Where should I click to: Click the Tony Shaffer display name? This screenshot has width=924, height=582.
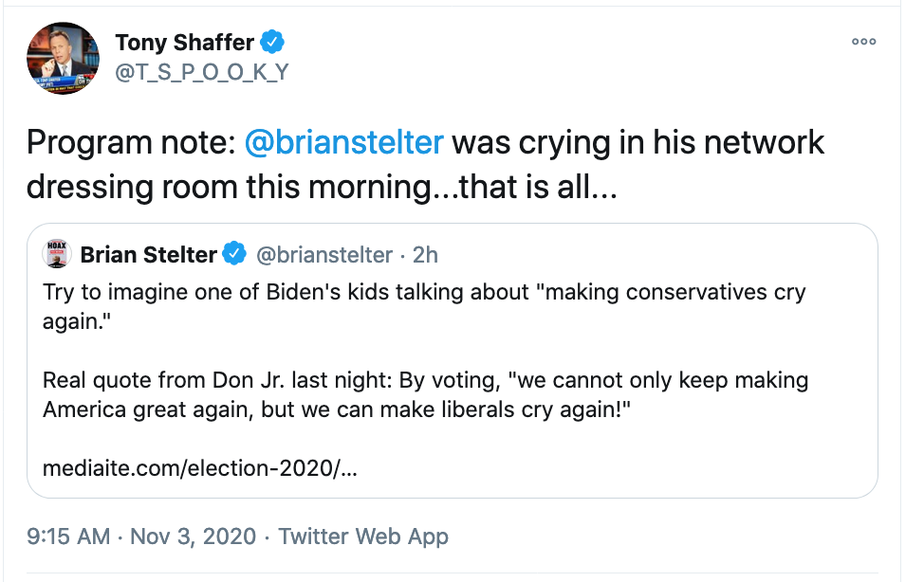tap(184, 43)
